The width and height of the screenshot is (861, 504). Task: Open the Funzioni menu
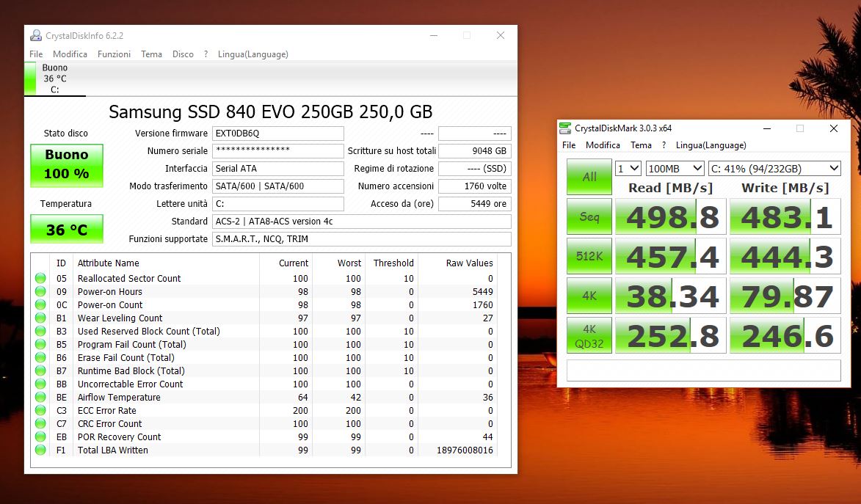[x=115, y=54]
